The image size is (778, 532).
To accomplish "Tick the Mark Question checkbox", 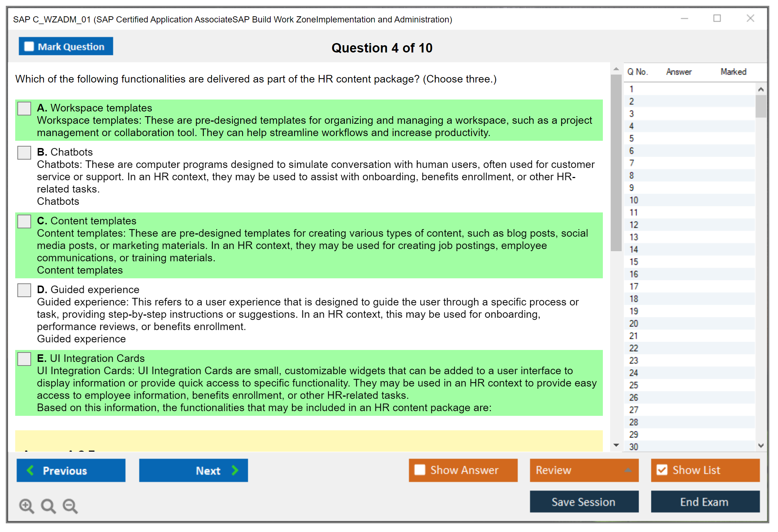I will click(29, 47).
